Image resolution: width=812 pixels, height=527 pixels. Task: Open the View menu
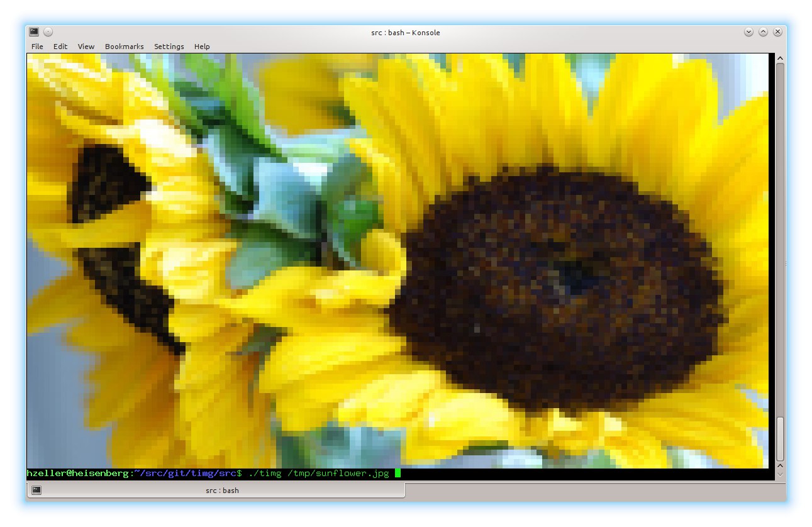[x=86, y=47]
